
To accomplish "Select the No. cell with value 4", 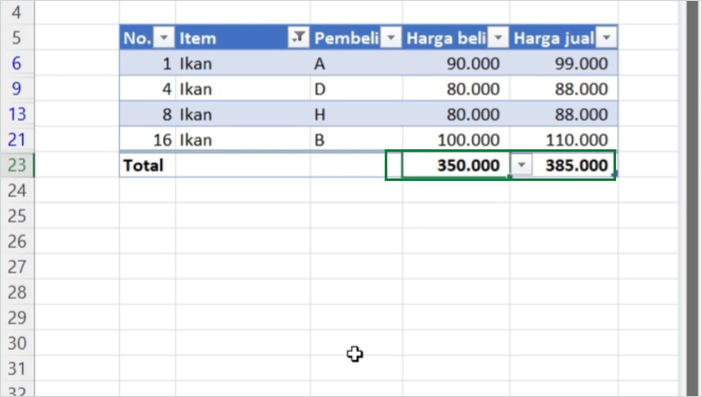I will click(148, 89).
